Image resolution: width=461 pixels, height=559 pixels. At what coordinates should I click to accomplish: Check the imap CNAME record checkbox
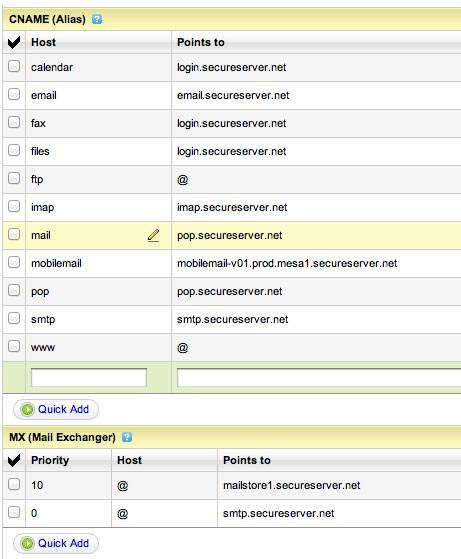pyautogui.click(x=14, y=206)
